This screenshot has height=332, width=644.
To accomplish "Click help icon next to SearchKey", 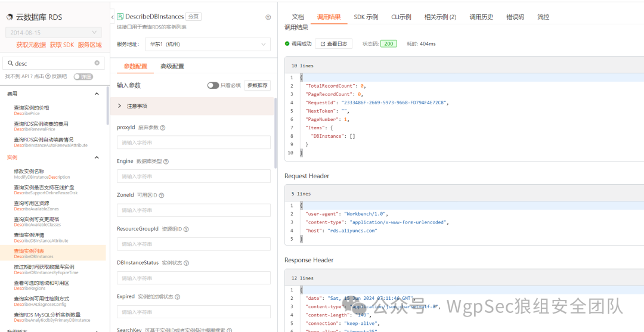I will coord(229,330).
